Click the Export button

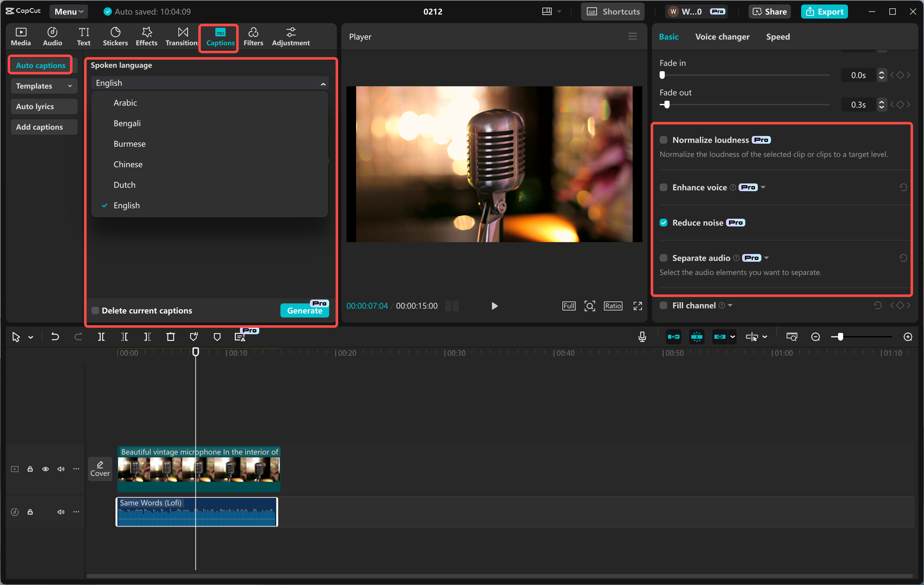click(x=824, y=11)
